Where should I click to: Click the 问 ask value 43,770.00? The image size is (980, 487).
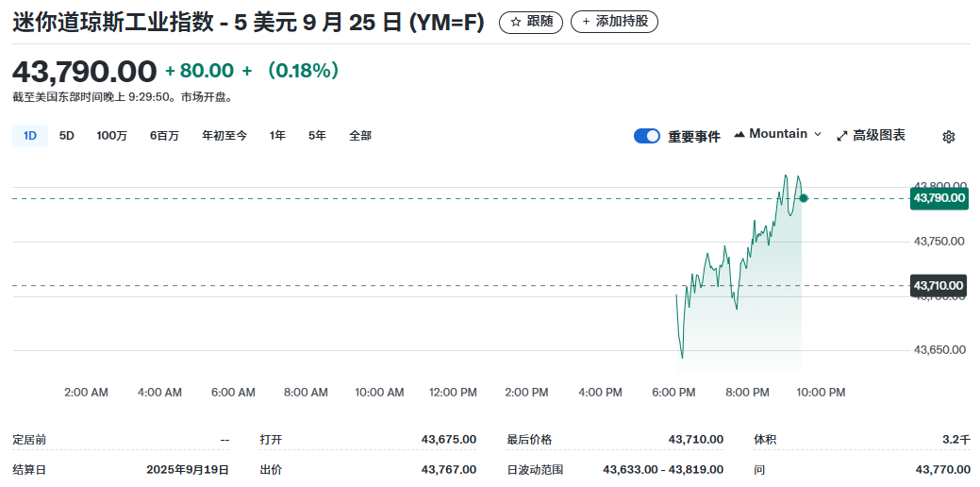pos(942,469)
